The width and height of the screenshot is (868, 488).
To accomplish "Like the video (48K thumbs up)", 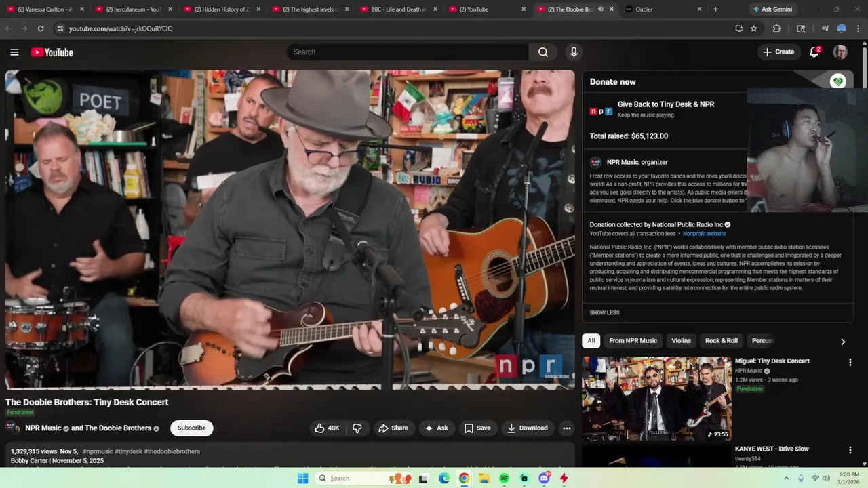I will click(326, 428).
